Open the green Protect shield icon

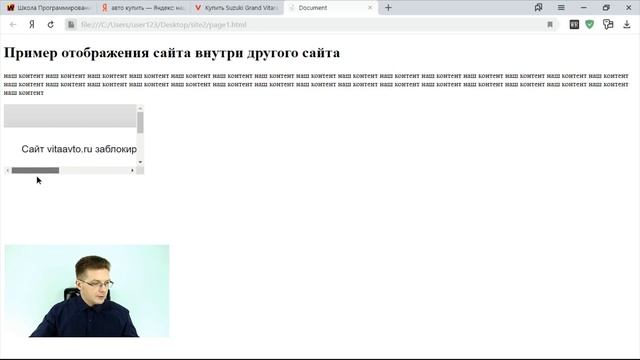(589, 24)
